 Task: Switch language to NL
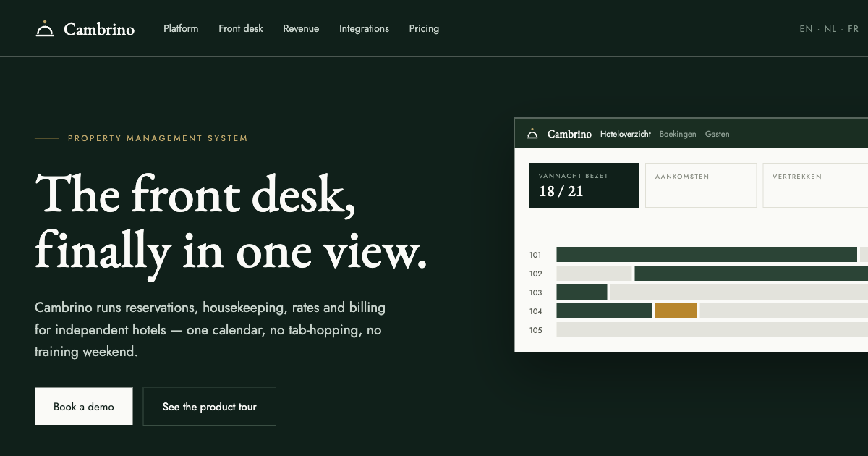pos(830,29)
